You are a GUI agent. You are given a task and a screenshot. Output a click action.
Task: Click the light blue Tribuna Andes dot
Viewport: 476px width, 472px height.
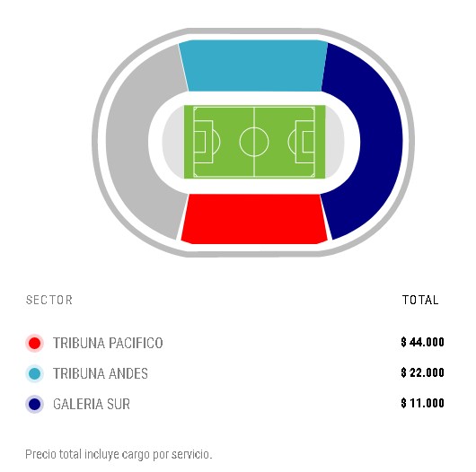click(x=35, y=373)
